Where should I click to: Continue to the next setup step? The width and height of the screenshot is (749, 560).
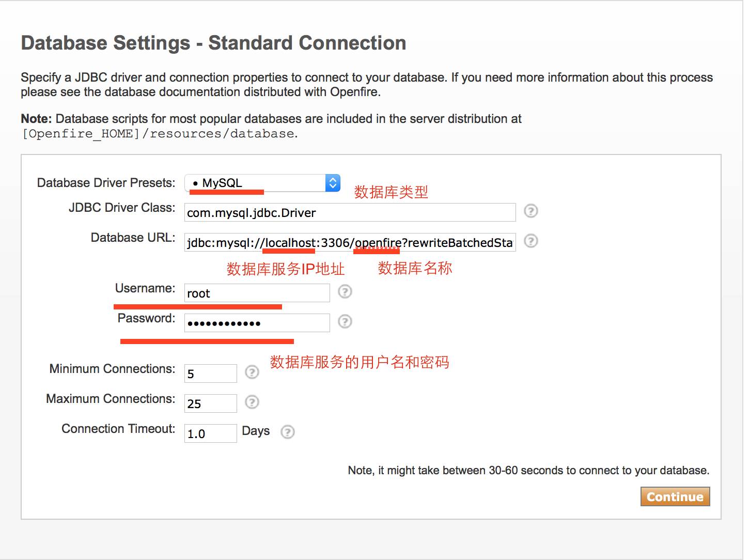point(675,496)
